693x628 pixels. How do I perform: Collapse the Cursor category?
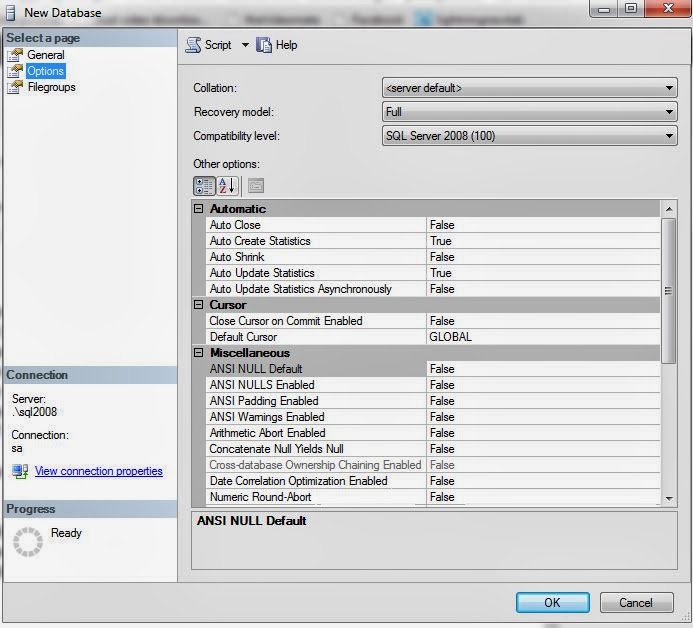click(x=198, y=304)
